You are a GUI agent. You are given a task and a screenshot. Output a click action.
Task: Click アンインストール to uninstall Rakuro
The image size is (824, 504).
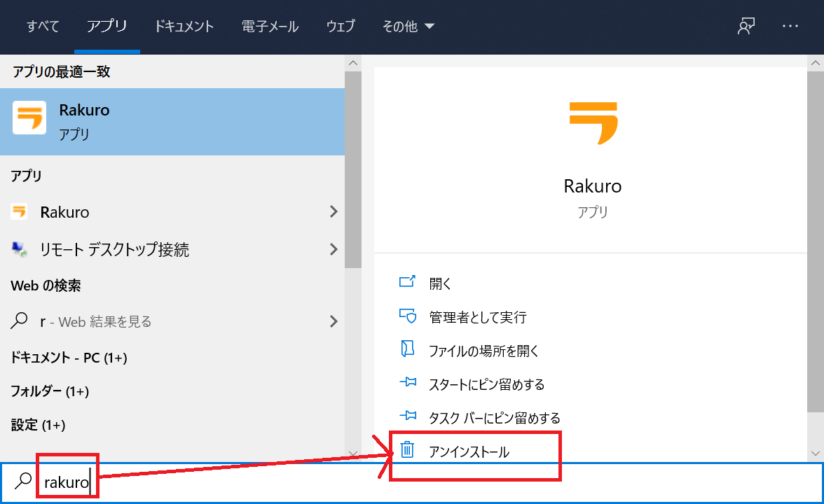coord(469,451)
